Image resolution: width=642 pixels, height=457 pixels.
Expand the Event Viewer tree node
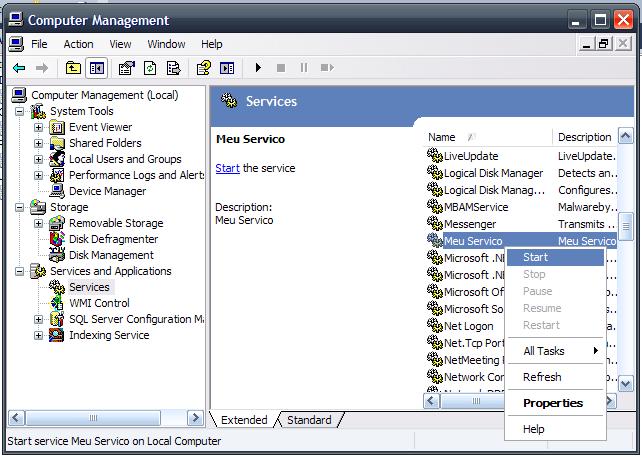39,127
